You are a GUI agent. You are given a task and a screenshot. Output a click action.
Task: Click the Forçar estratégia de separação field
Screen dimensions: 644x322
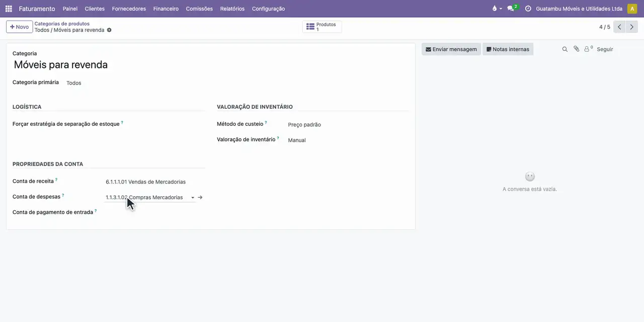click(x=165, y=124)
